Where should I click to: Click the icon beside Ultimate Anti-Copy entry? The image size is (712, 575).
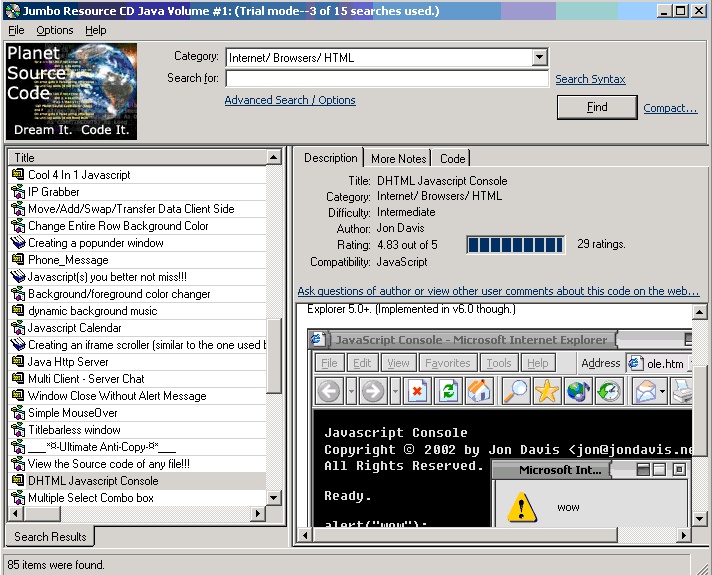[x=18, y=446]
